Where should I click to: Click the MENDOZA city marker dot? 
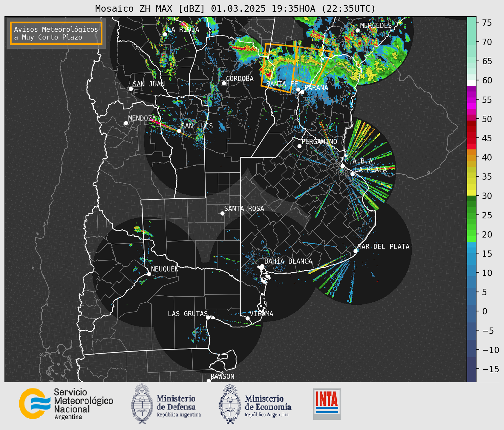coord(126,123)
